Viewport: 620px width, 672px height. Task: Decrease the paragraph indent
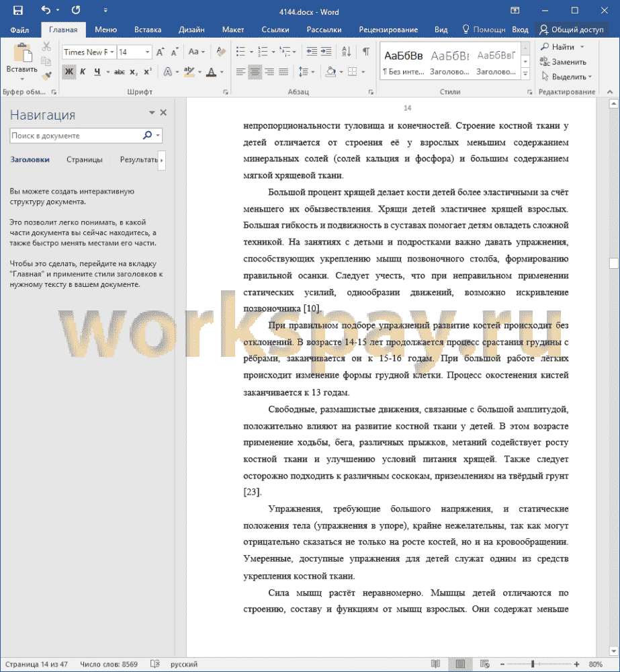(x=312, y=52)
